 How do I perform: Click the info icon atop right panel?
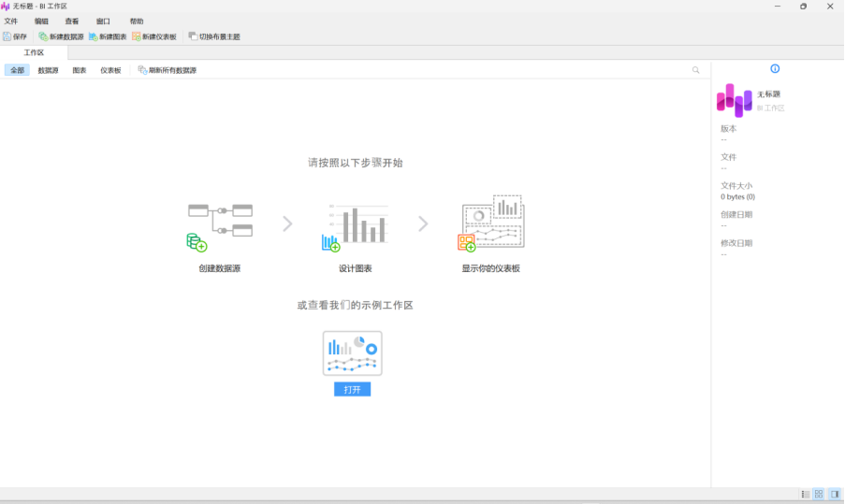click(x=775, y=68)
